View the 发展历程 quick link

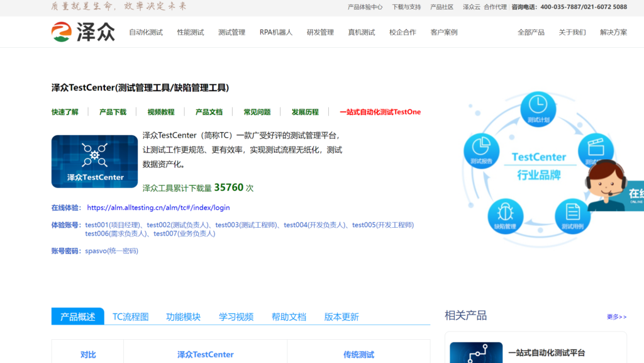pos(305,112)
